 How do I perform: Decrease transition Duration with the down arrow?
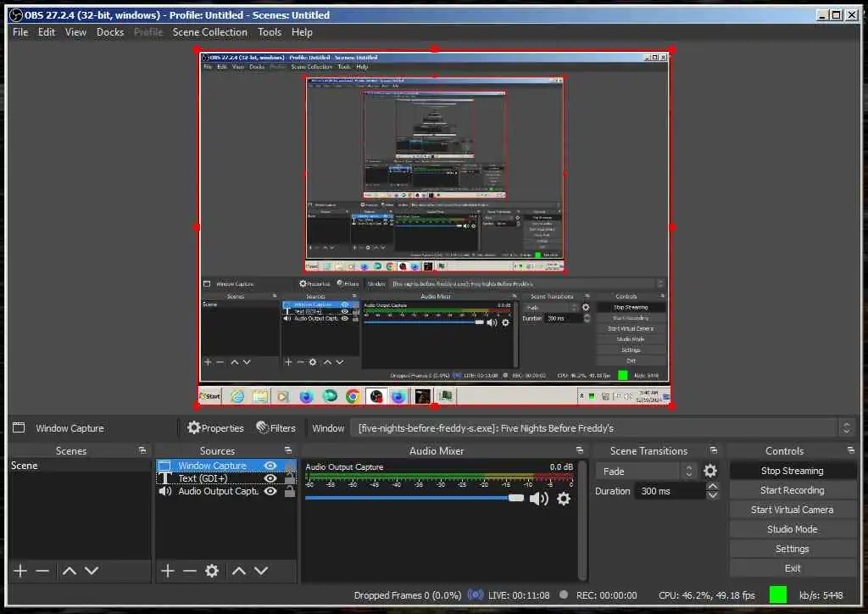tap(713, 495)
